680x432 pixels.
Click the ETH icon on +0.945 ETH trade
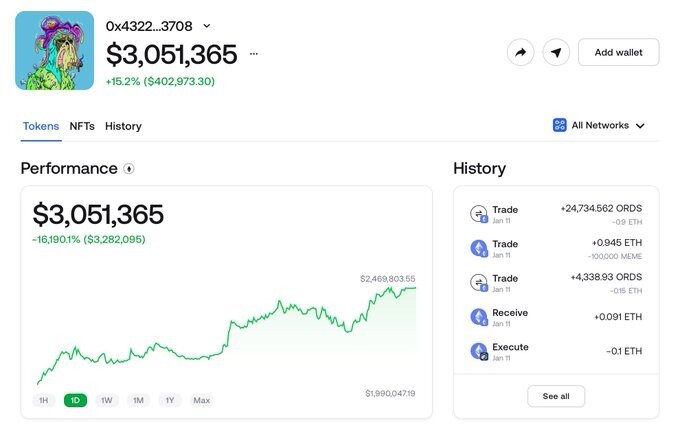[479, 248]
